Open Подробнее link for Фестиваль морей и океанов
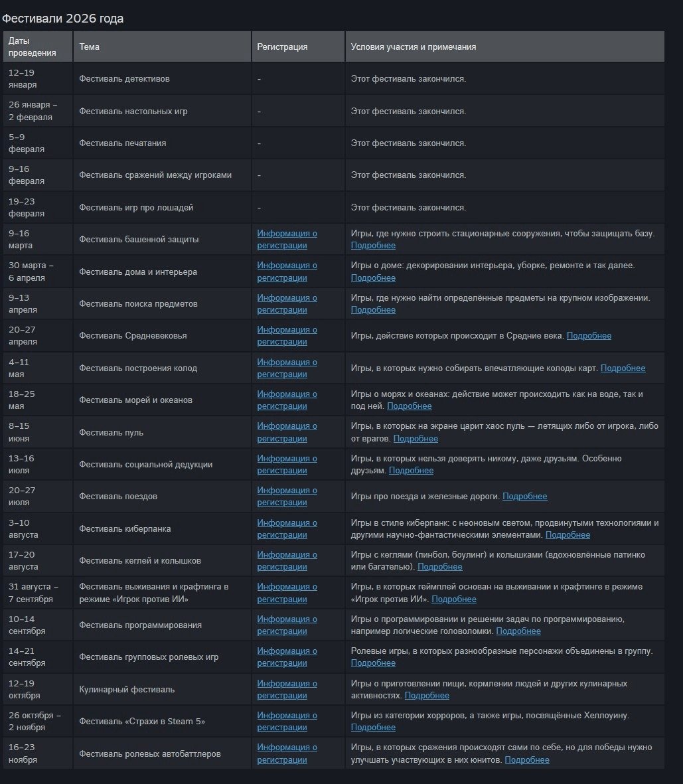 410,406
